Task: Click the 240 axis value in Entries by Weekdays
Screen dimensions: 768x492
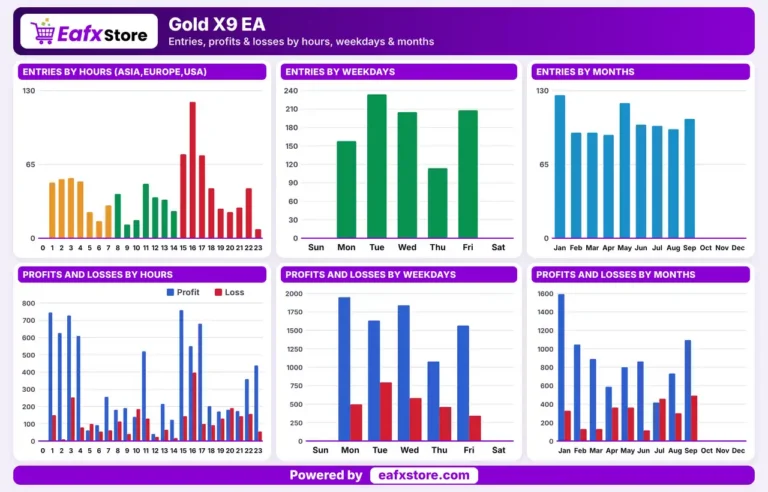Action: (x=291, y=91)
